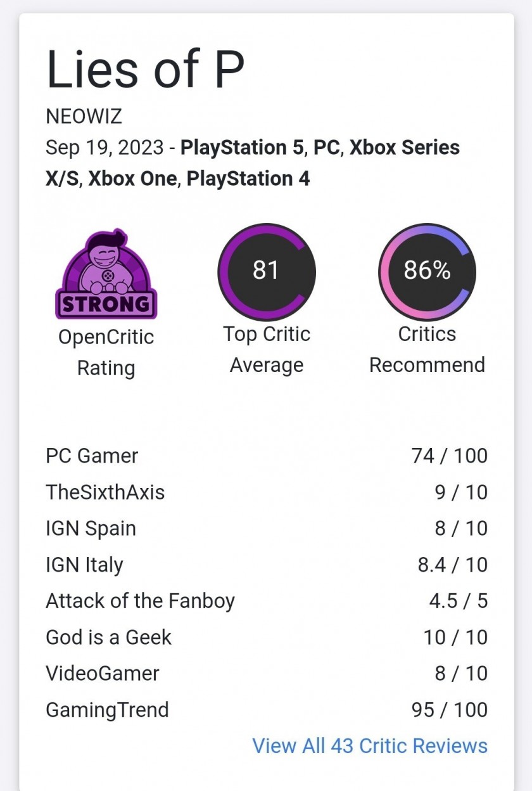Click the NEOWIZ publisher name
The width and height of the screenshot is (532, 791).
coord(84,117)
